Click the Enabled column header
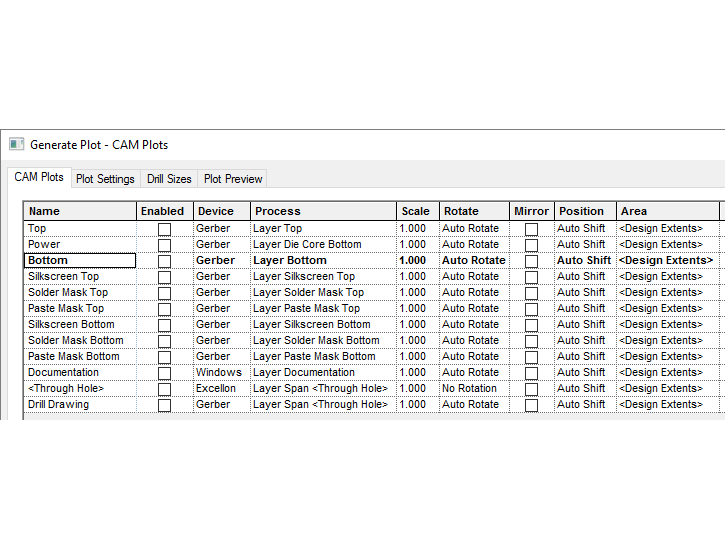 (165, 211)
